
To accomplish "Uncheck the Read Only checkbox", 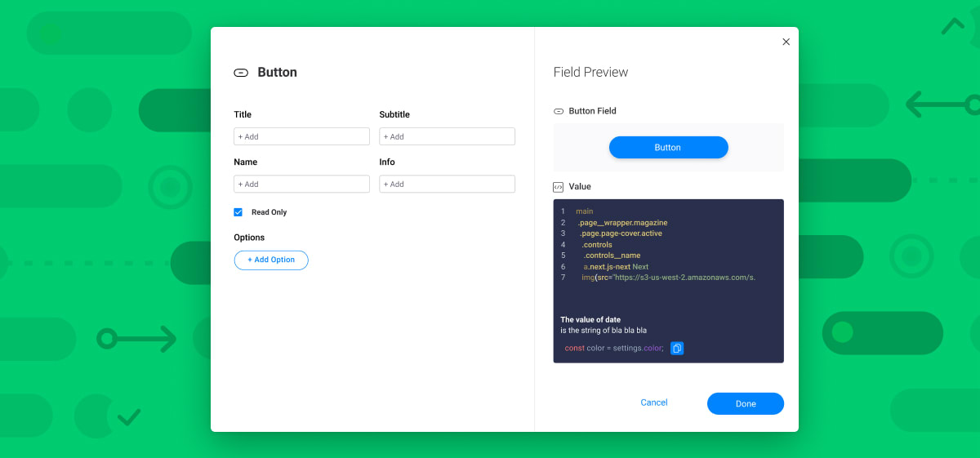I will [x=238, y=212].
